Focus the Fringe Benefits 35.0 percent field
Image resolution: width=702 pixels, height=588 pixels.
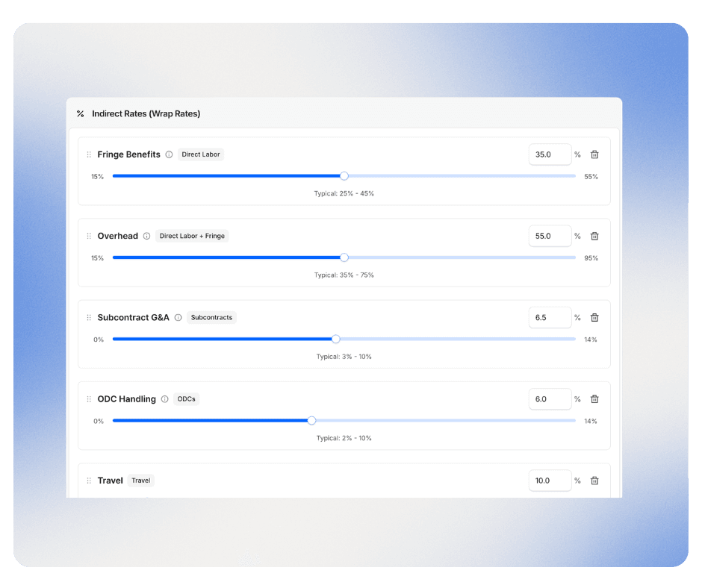[550, 154]
